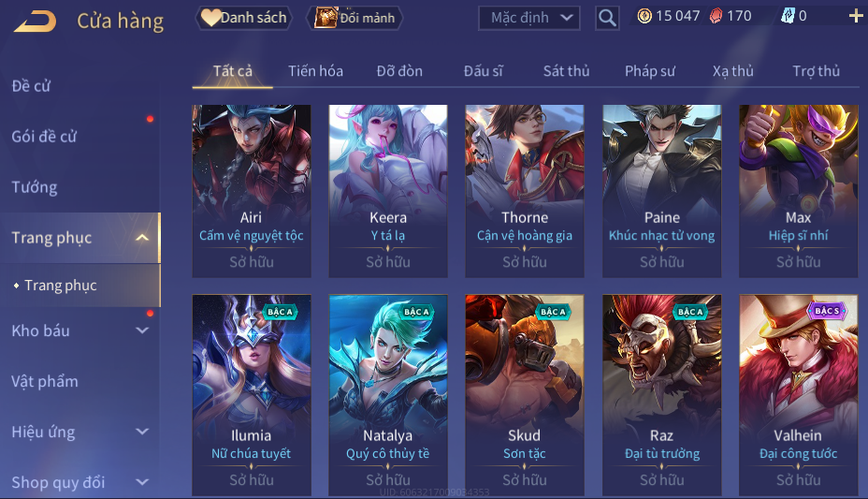Click the golden back arrow icon
Screen dimensions: 868x499
[36, 21]
